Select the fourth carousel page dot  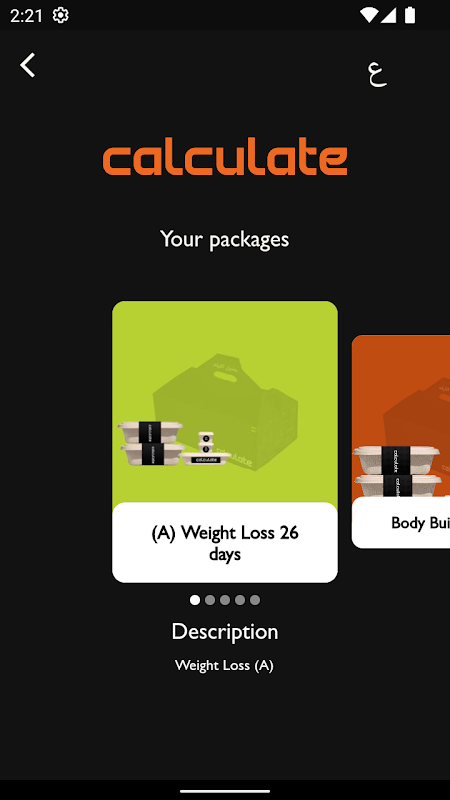click(240, 600)
